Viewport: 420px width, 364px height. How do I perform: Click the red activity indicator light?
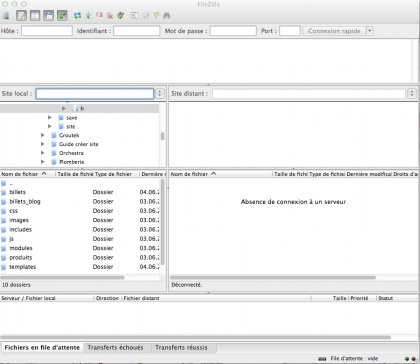414,359
